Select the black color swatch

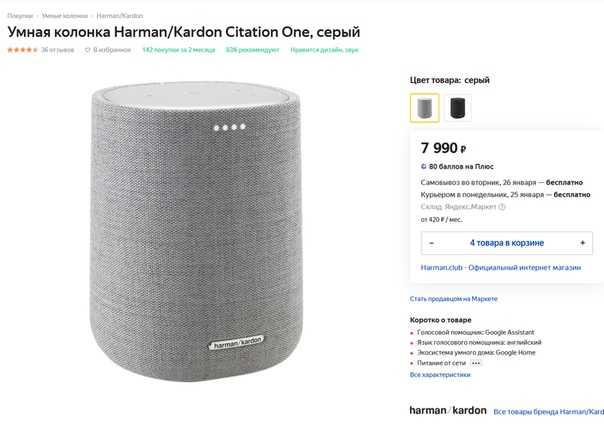458,108
